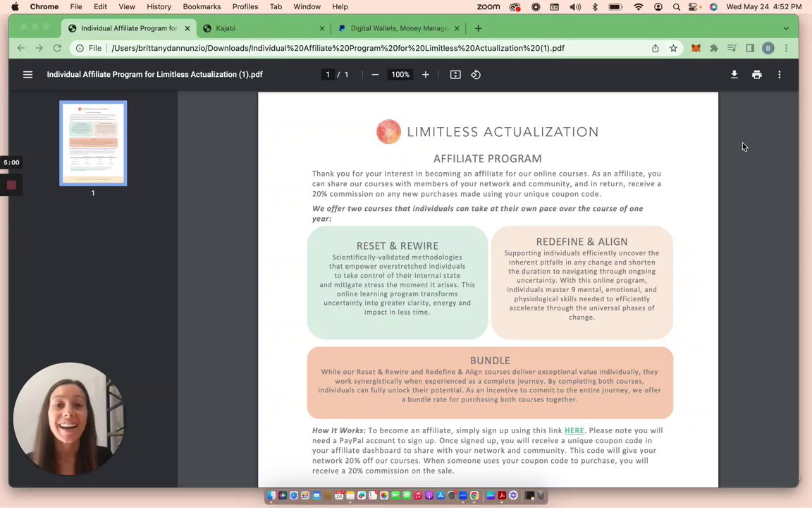Print the PDF document
The height and width of the screenshot is (508, 812).
tap(756, 75)
